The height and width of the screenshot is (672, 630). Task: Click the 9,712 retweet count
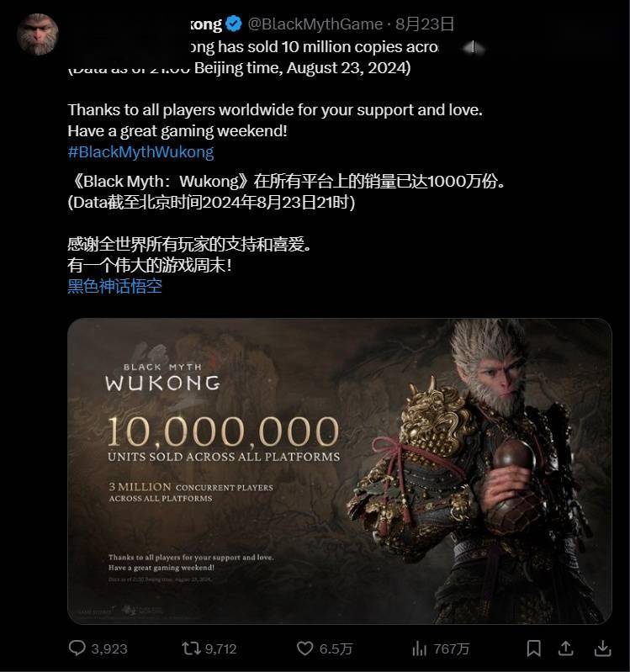click(x=220, y=648)
